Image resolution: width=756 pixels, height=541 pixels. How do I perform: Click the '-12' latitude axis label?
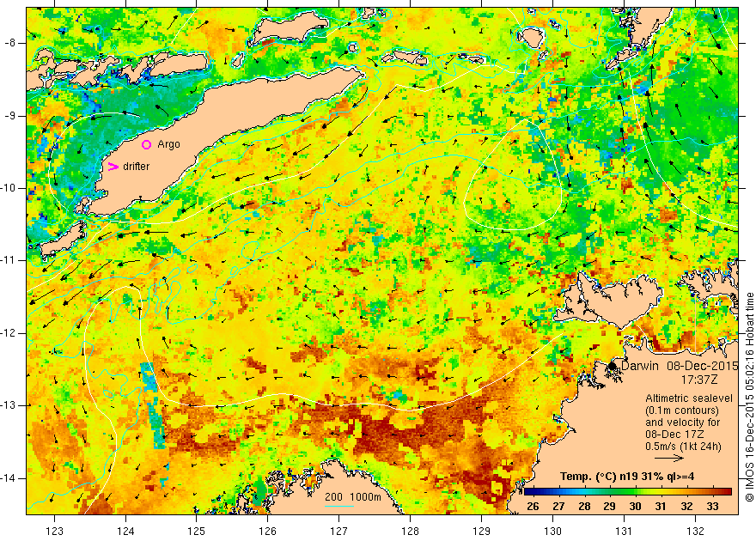point(9,333)
